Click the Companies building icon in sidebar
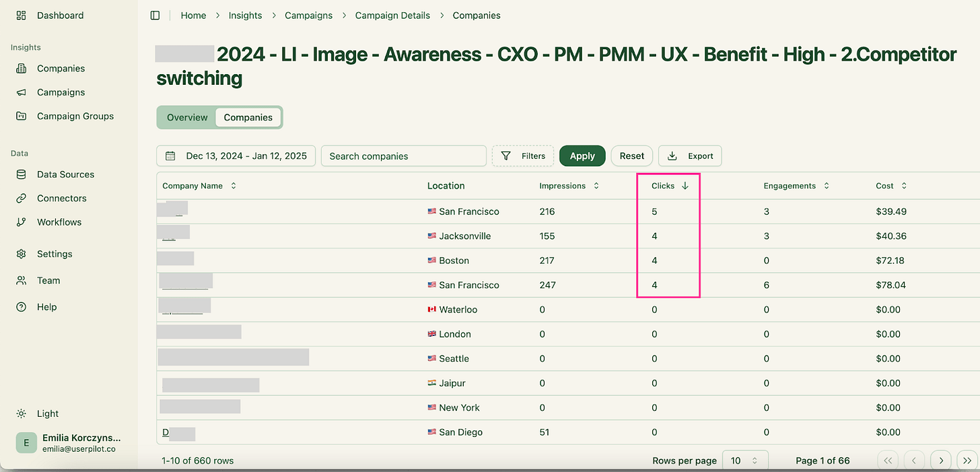Image resolution: width=980 pixels, height=472 pixels. pyautogui.click(x=22, y=69)
